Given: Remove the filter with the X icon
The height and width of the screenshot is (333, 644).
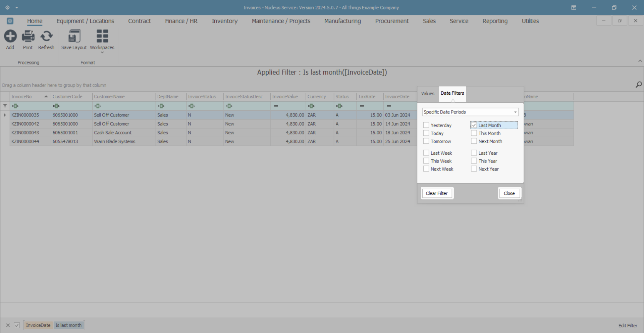Looking at the screenshot, I should [x=8, y=325].
